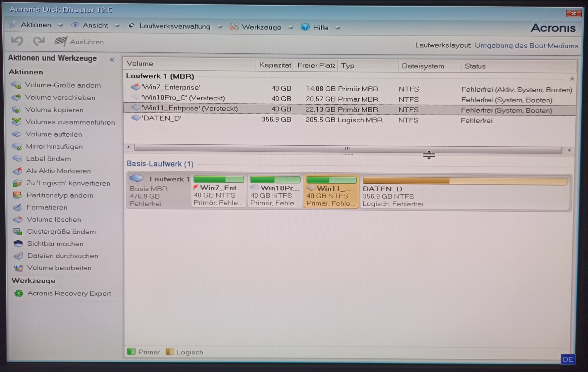Click the Formatieren icon

click(x=18, y=208)
